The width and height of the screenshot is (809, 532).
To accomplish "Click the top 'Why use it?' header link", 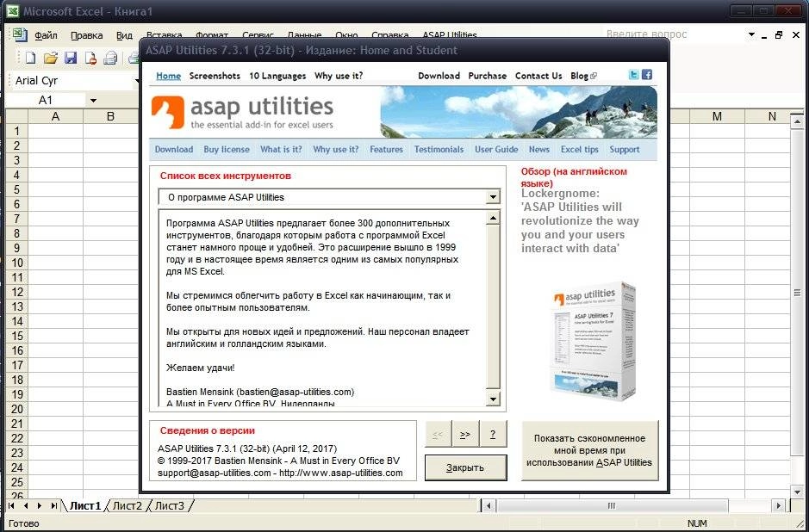I will (339, 76).
